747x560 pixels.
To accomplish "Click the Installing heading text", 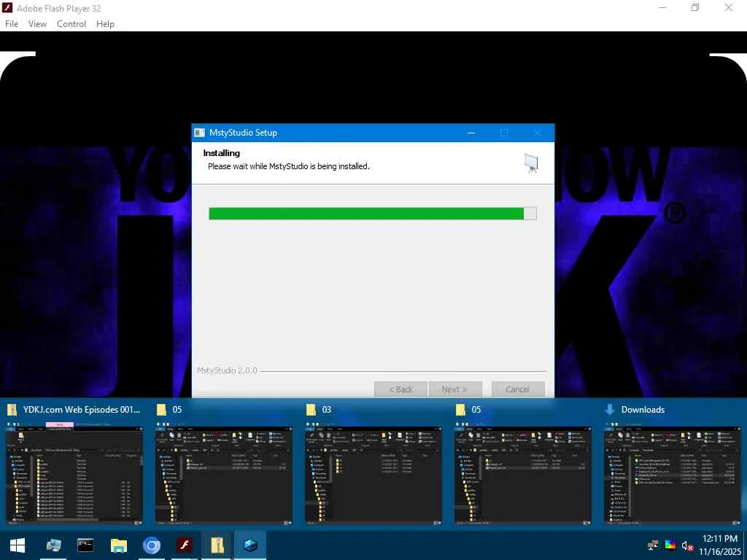I will point(222,153).
